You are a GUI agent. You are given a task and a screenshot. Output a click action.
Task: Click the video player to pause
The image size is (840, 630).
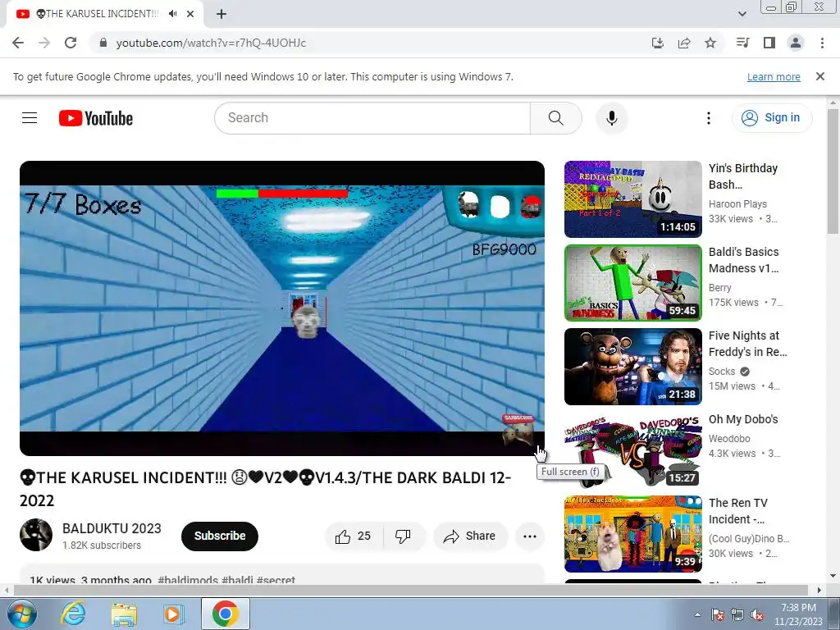pyautogui.click(x=282, y=308)
